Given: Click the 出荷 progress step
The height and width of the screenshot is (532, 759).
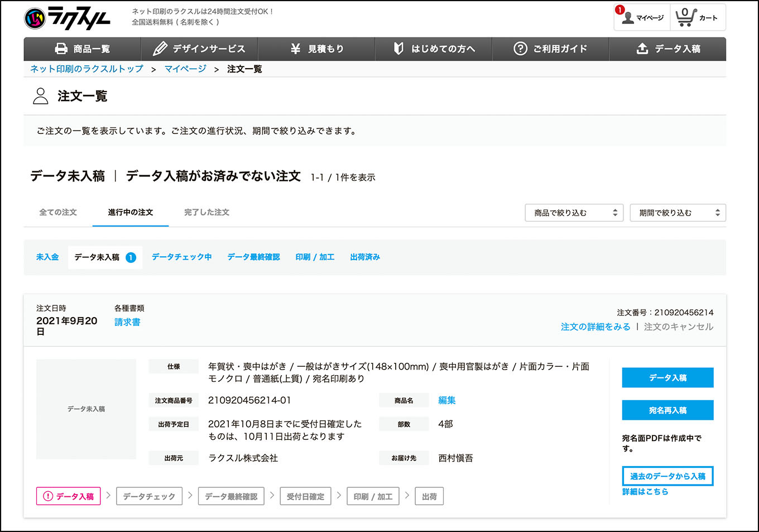Looking at the screenshot, I should pyautogui.click(x=429, y=496).
